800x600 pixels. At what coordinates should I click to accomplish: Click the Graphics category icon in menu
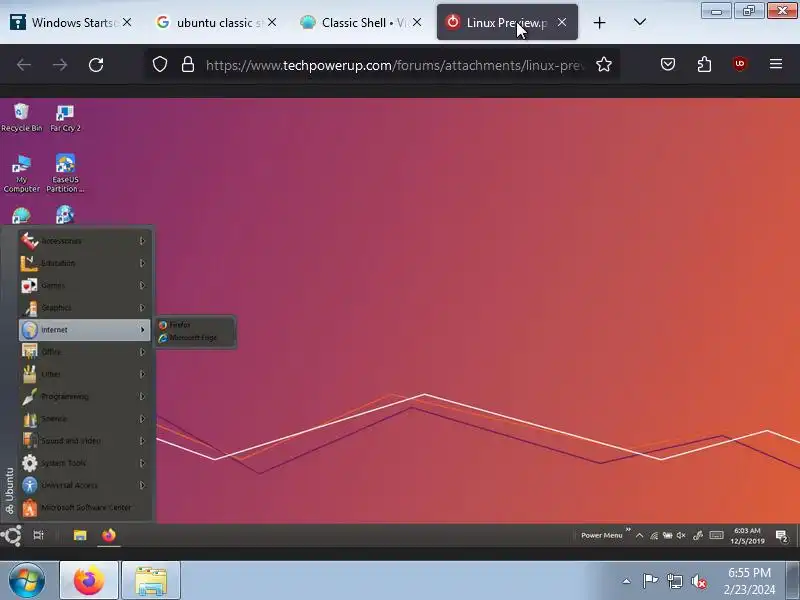click(29, 308)
